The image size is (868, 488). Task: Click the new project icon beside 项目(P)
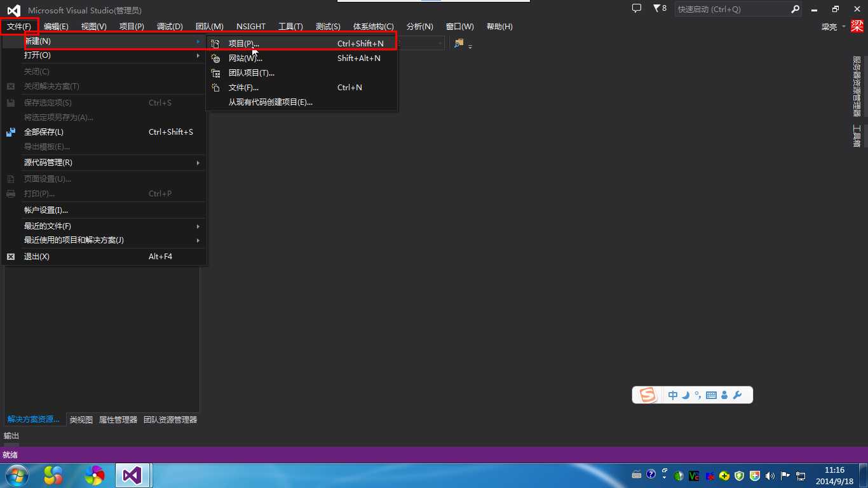[x=215, y=44]
